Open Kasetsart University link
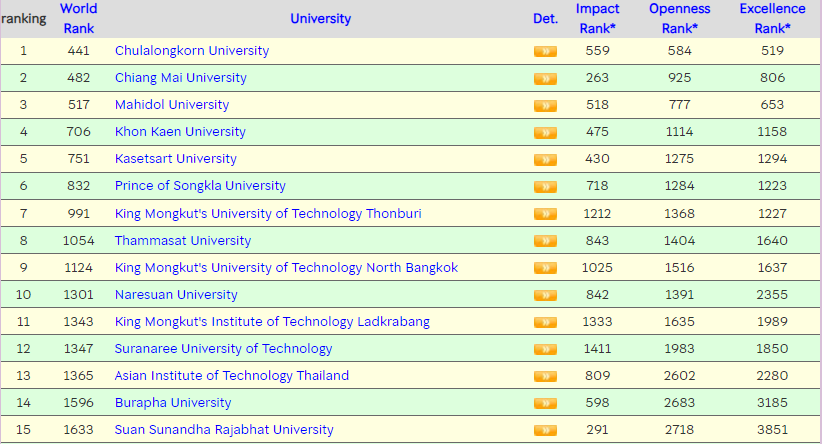The height and width of the screenshot is (444, 822). 176,159
